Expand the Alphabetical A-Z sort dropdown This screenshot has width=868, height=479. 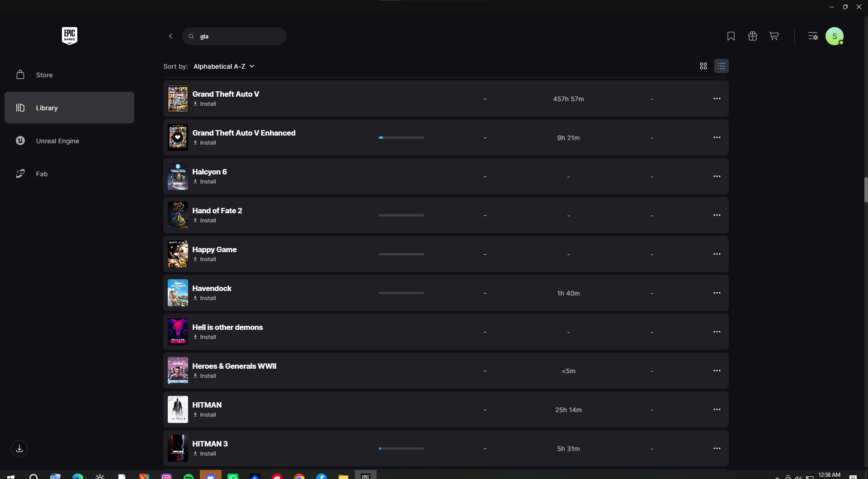224,66
